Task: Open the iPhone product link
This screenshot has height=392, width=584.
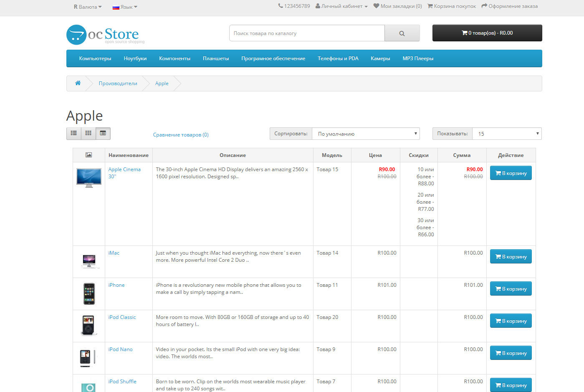Action: [116, 285]
